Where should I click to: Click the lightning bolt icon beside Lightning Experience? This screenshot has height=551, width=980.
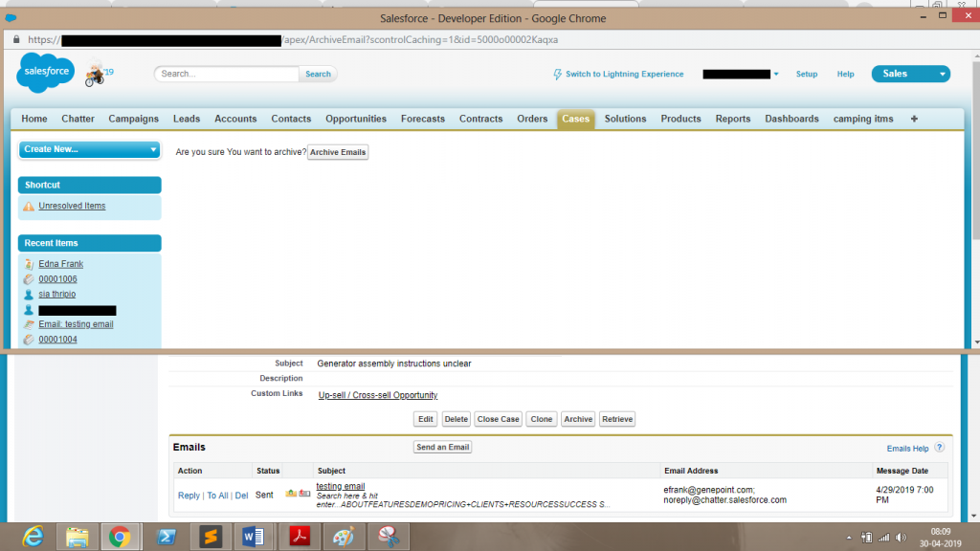pos(558,75)
